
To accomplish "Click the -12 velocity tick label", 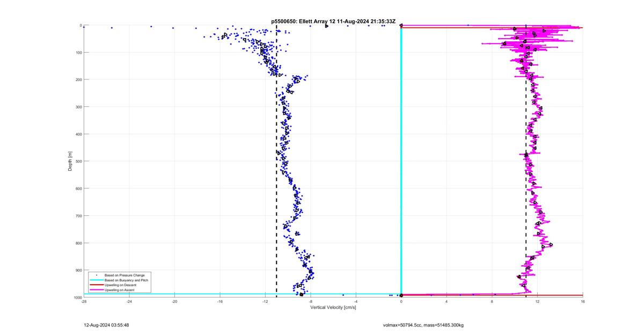I will pos(265,301).
